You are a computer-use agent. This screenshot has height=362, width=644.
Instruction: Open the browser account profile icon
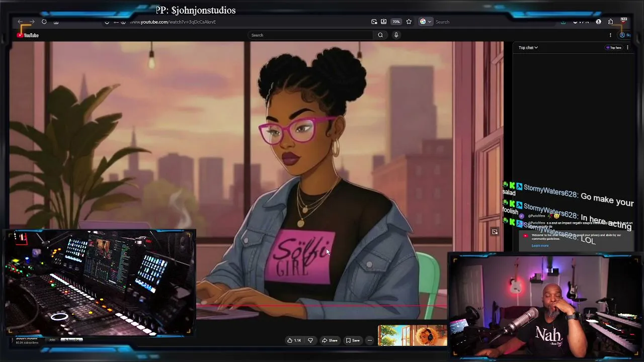tap(598, 22)
